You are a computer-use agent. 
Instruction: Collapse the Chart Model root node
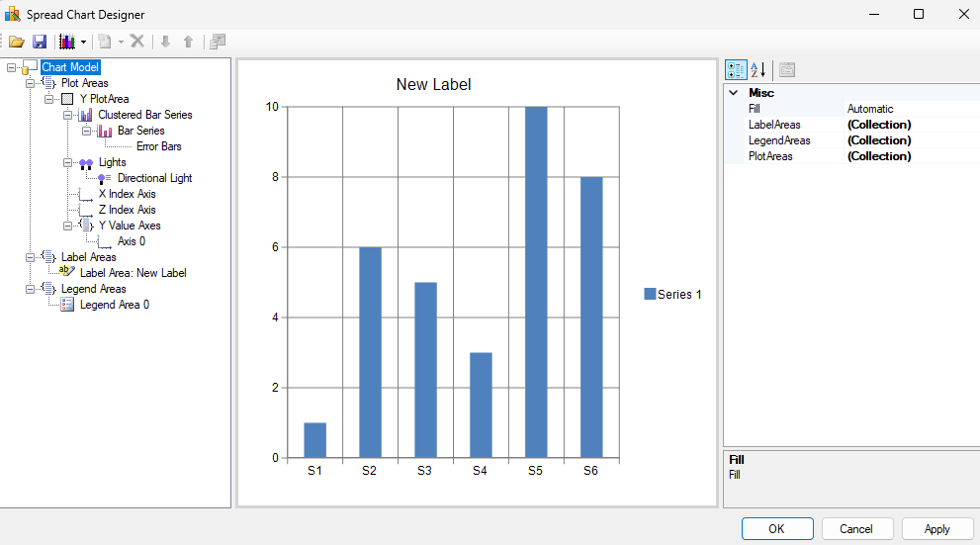(x=11, y=67)
